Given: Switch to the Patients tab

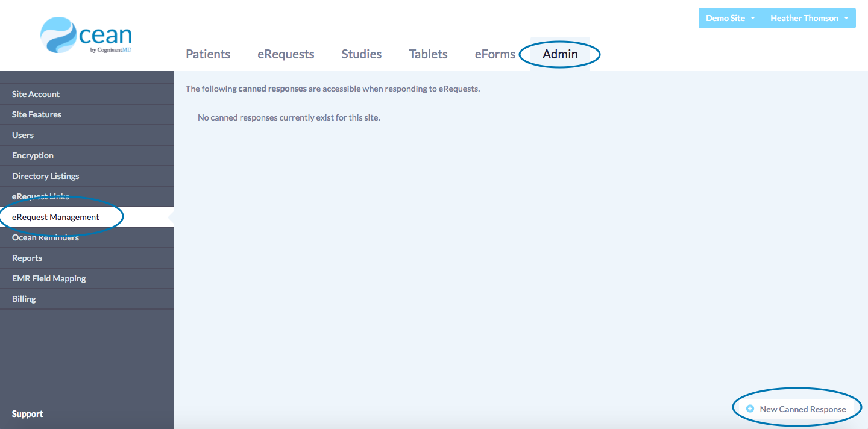Looking at the screenshot, I should pyautogui.click(x=208, y=54).
